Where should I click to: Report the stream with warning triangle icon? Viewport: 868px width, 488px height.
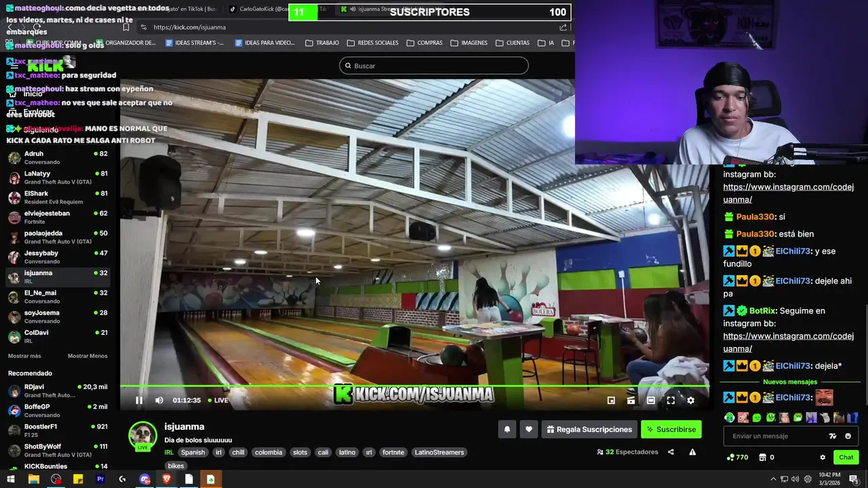(692, 452)
